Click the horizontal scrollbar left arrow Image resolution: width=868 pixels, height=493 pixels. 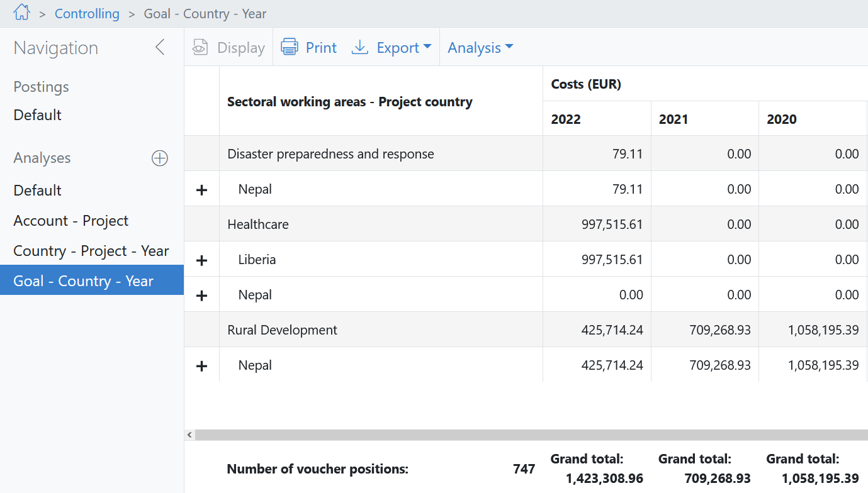coord(189,435)
